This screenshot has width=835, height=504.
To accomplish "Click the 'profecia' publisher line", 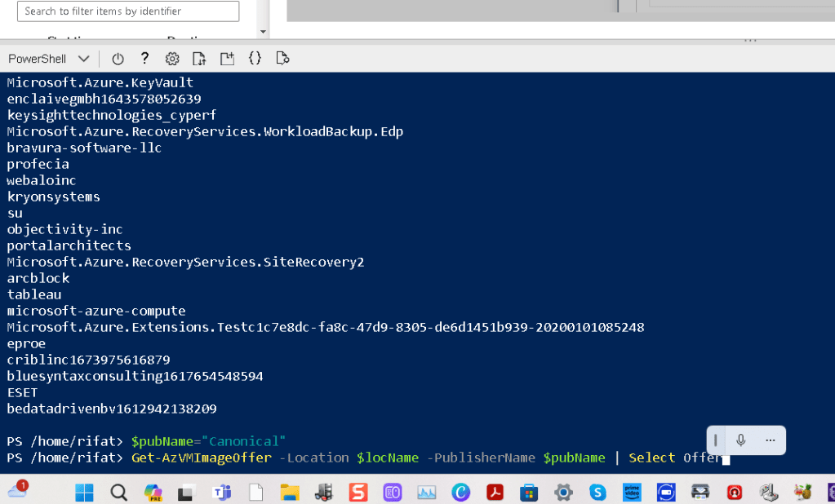I will coord(38,164).
